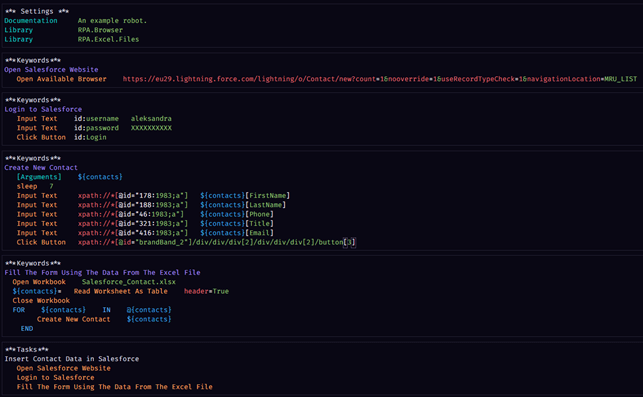The width and height of the screenshot is (643, 397).
Task: Select the task "Insert Contact Data in Salesforce"
Action: click(72, 359)
